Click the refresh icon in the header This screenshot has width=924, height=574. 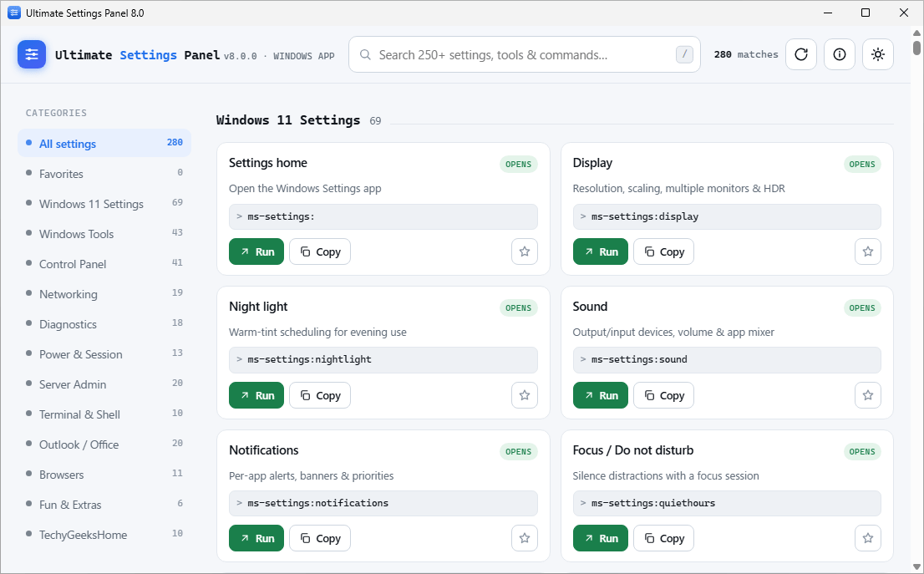coord(801,54)
